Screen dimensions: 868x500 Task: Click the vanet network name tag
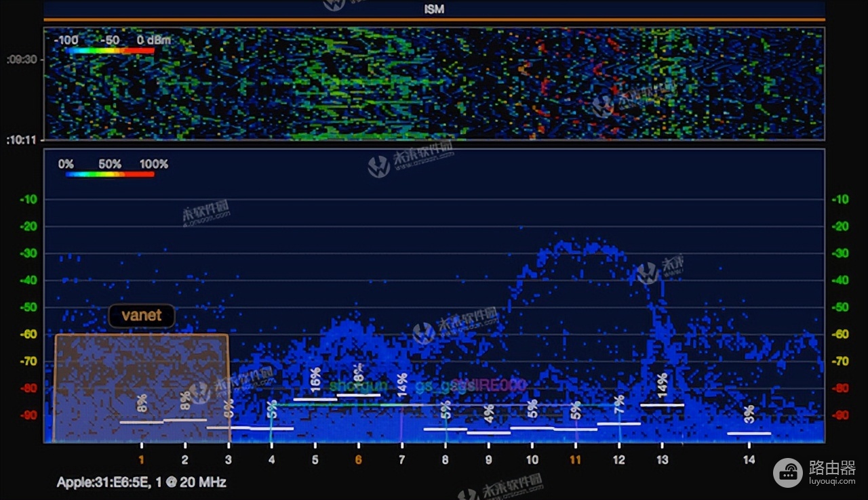coord(142,315)
